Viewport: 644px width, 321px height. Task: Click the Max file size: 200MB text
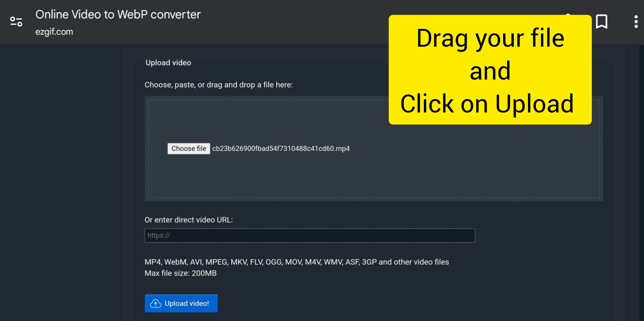(x=180, y=273)
